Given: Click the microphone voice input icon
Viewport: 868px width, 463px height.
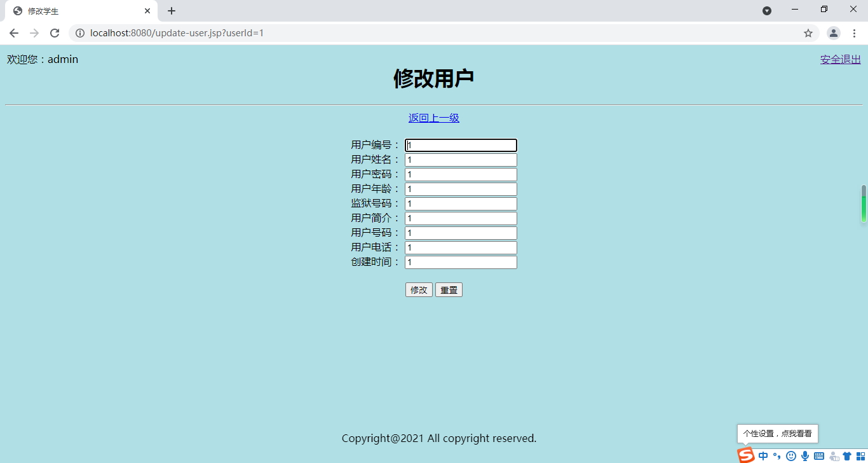Looking at the screenshot, I should (805, 456).
